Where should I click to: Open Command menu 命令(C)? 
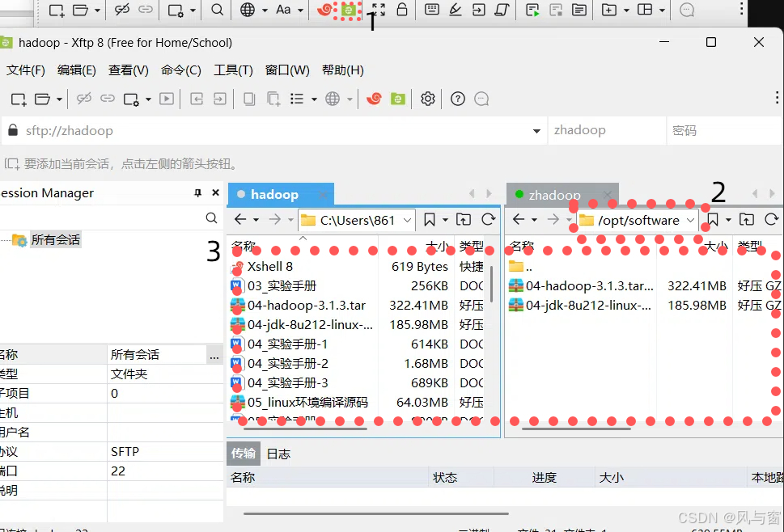point(181,70)
